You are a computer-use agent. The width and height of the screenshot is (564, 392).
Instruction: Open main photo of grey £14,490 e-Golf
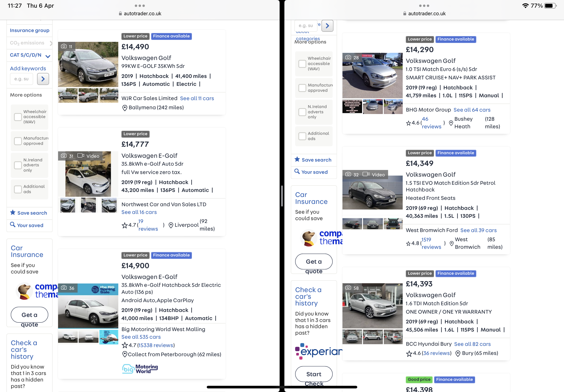click(x=88, y=64)
